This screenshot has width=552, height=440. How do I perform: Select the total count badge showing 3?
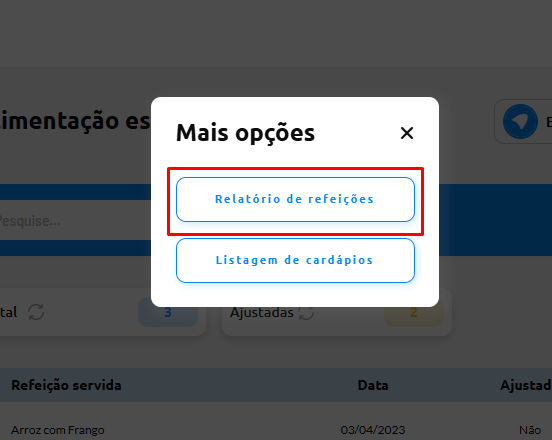[x=168, y=312]
